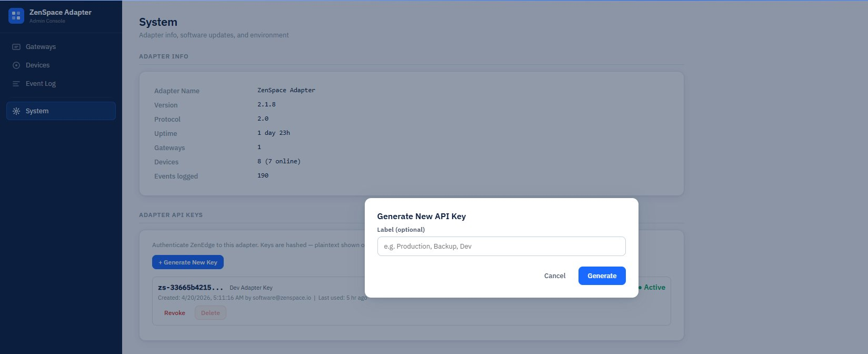
Task: Revoke the Dev Adapter Key
Action: point(175,313)
